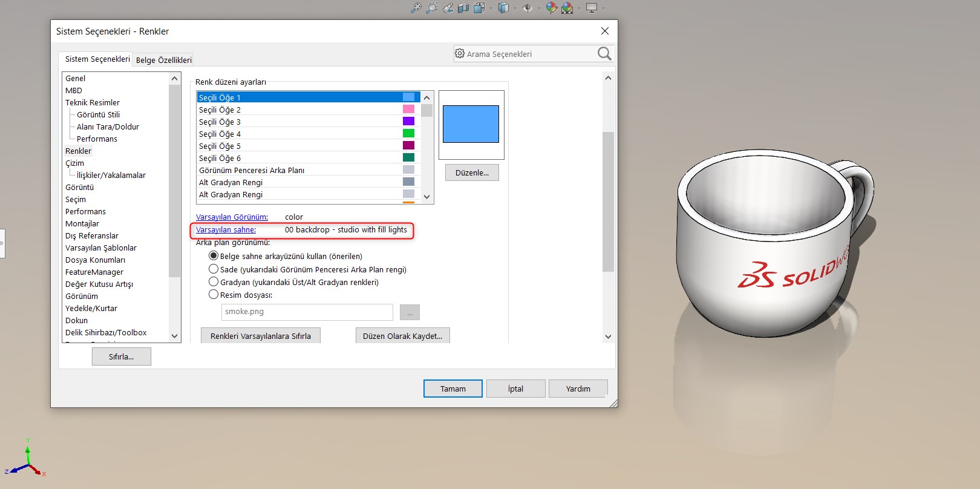The height and width of the screenshot is (489, 980).
Task: Activate the Zoom to Area tool
Action: [x=432, y=8]
